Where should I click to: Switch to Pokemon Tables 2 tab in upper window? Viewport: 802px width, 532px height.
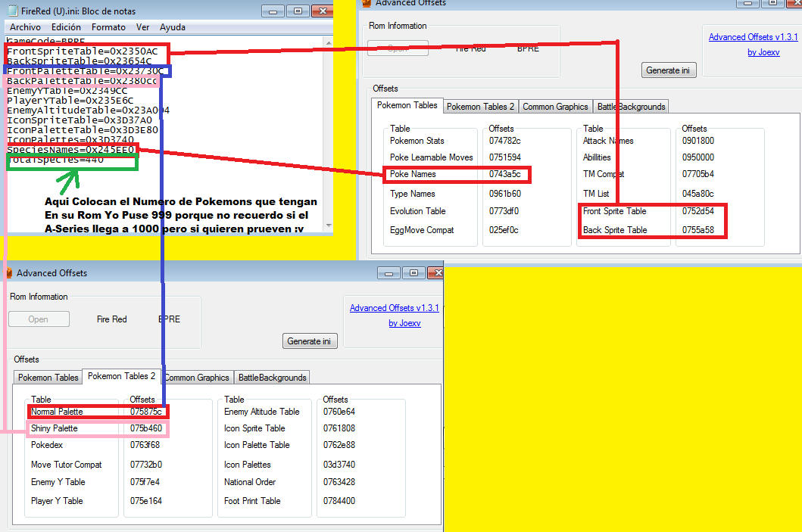coord(480,106)
